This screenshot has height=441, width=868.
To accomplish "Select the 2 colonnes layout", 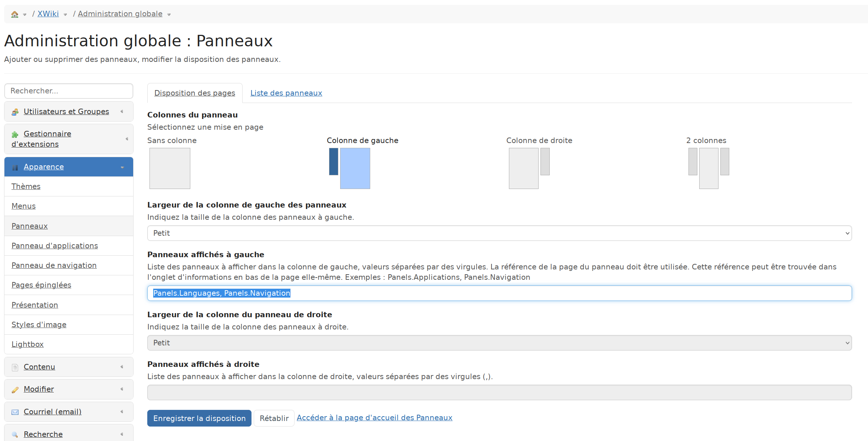I will pyautogui.click(x=708, y=168).
